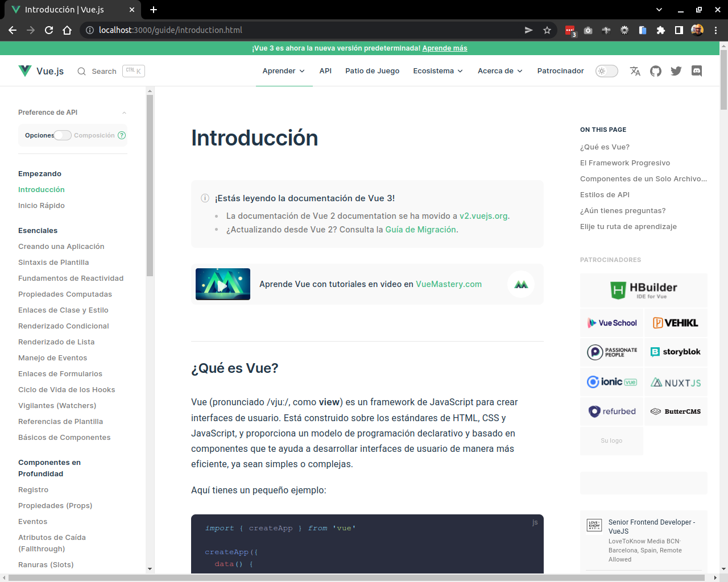Collapse the Preference de API section
Screen dimensions: 728x582
(x=73, y=113)
